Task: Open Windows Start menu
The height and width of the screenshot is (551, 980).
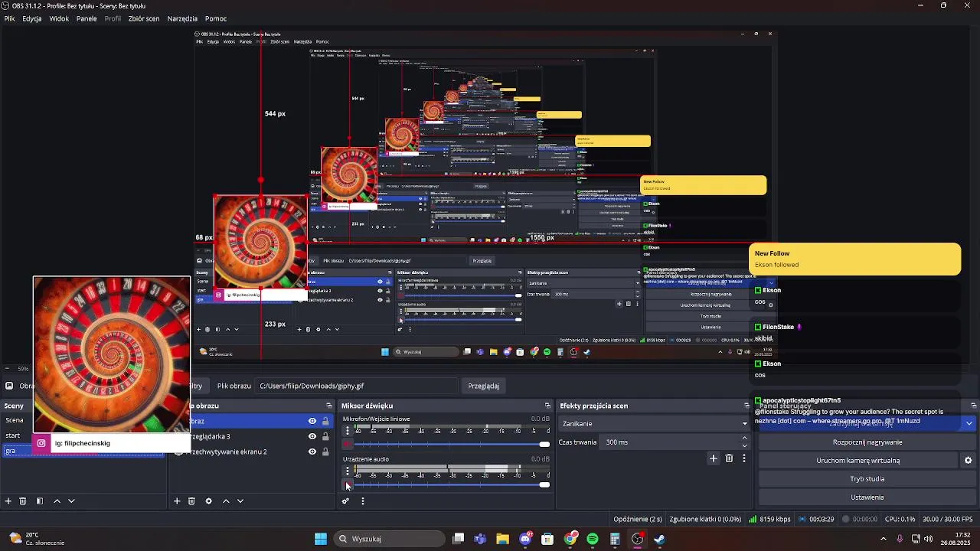Action: pos(321,539)
